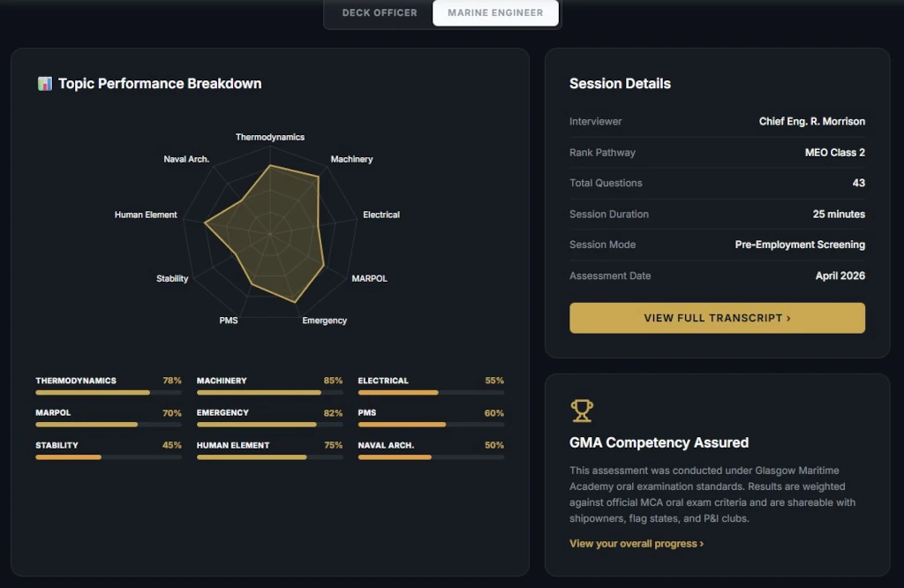
Task: Select the Marine Engineer tab
Action: (495, 12)
